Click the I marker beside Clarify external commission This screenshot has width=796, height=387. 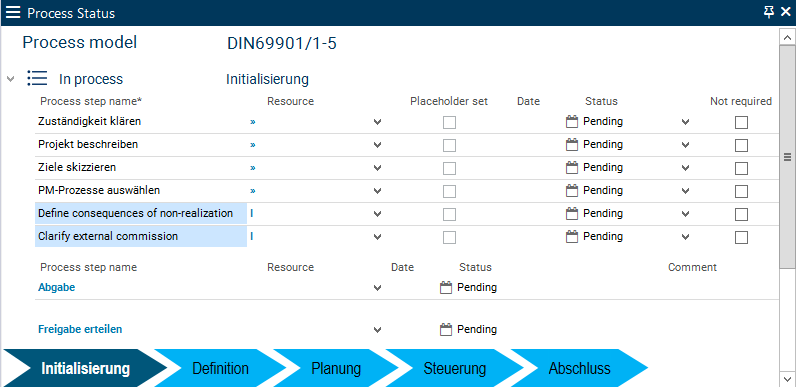(252, 236)
